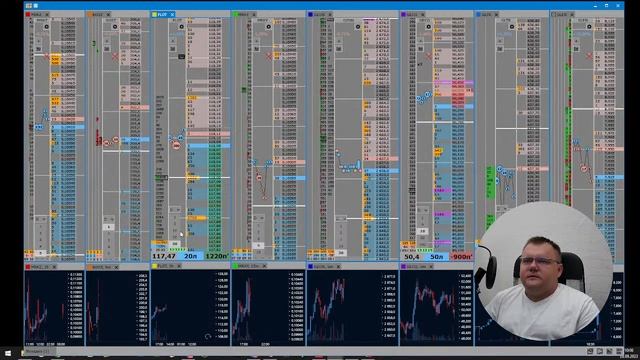Click the candlestick chart under the purple tab
Screen dimensions: 640x360
[x=436, y=308]
